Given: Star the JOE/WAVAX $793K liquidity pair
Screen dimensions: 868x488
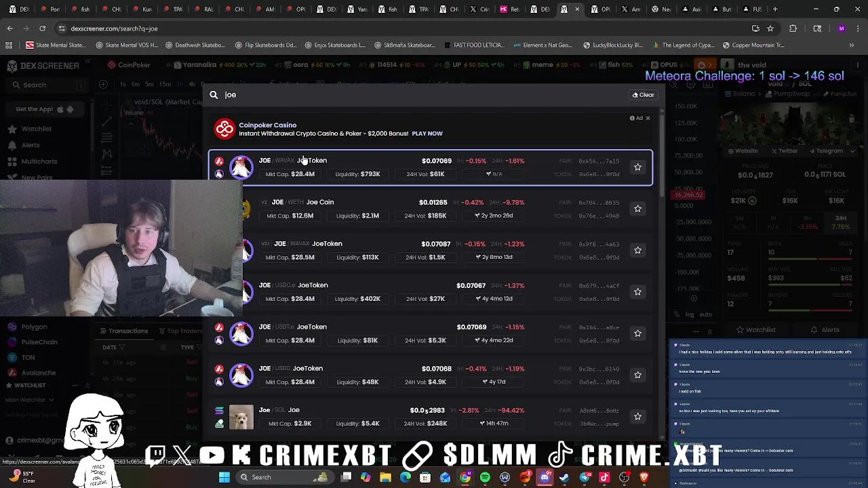Looking at the screenshot, I should [637, 167].
